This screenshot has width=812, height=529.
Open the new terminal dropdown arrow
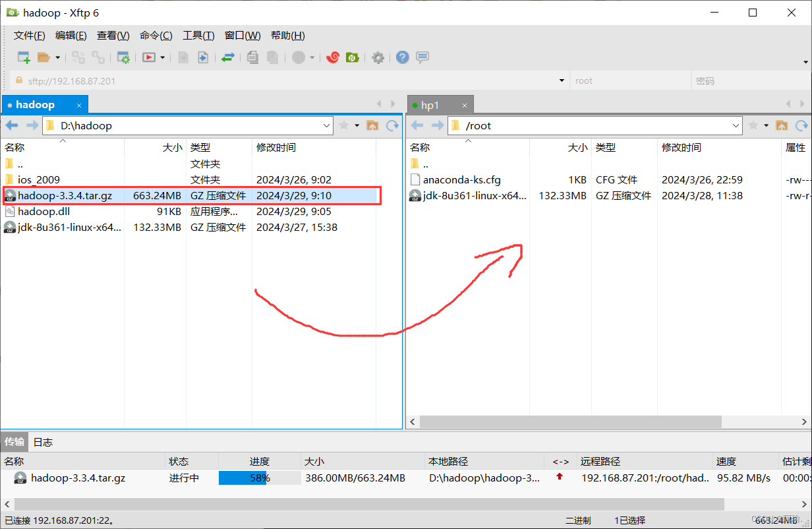pos(162,57)
